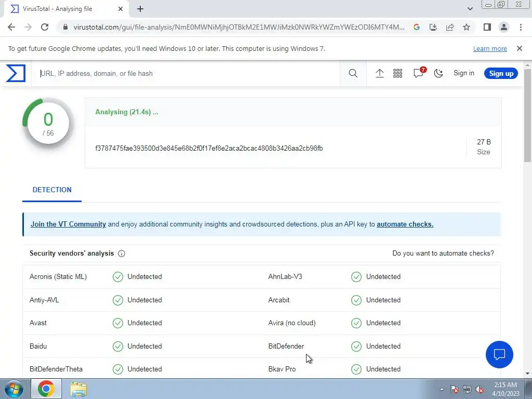
Task: Click the Google icon in address bar
Action: (417, 27)
